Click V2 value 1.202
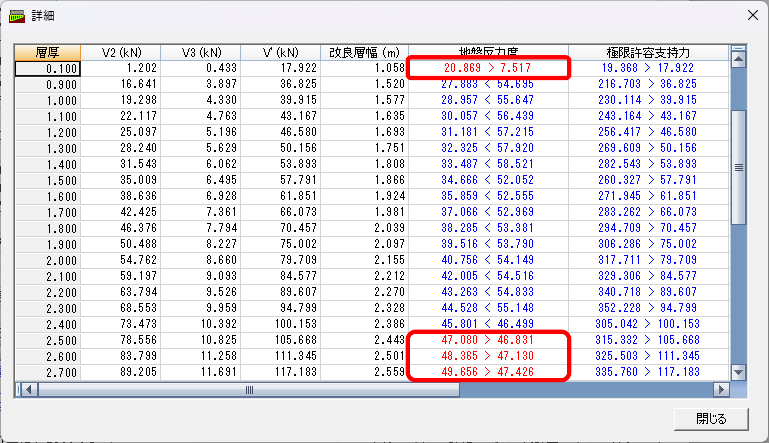The height and width of the screenshot is (443, 769). pos(121,68)
